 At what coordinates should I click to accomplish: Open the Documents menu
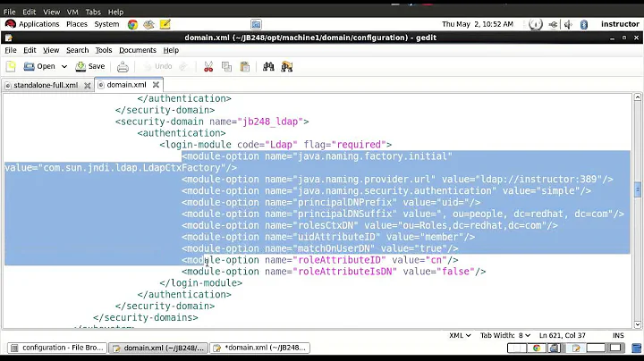(138, 50)
